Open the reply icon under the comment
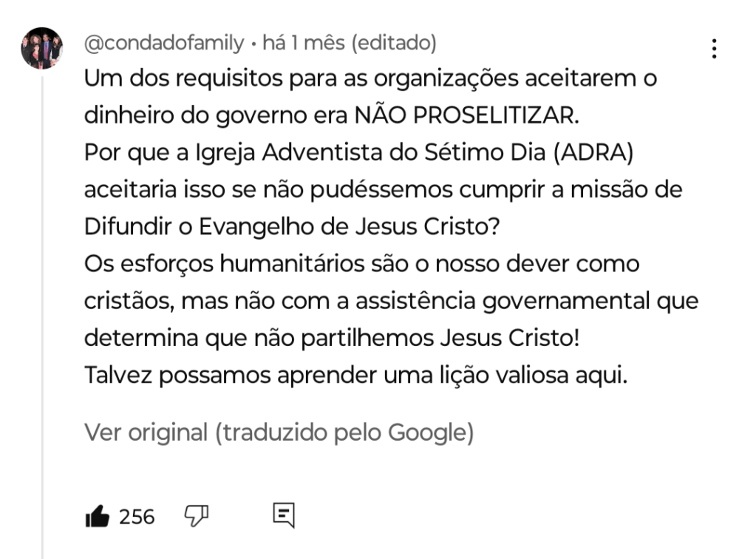 [x=284, y=515]
